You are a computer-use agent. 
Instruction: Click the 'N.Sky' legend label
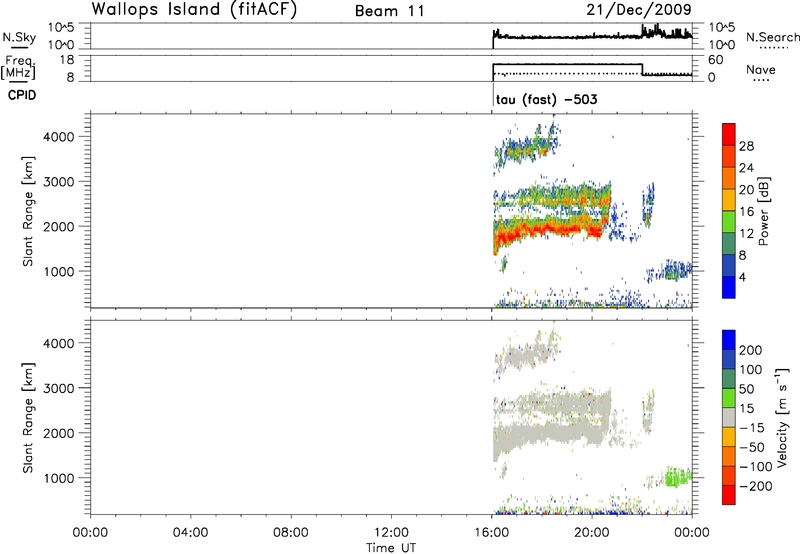point(19,37)
